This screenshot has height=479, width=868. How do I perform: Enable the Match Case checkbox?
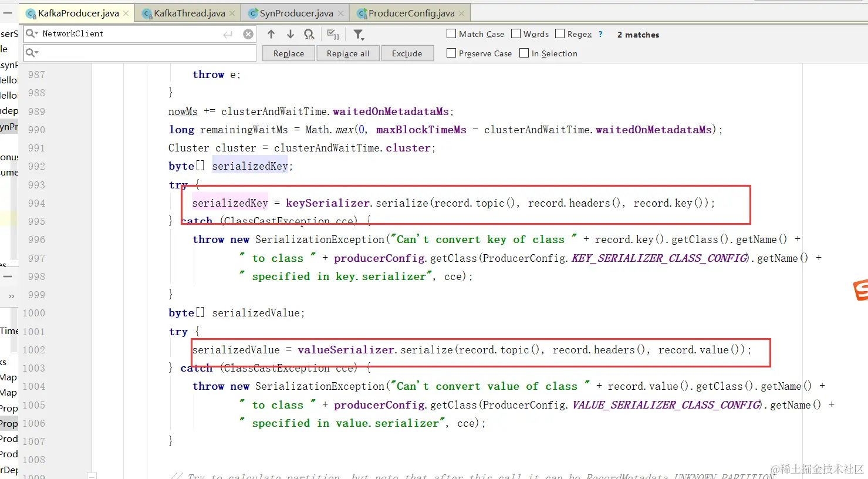(x=451, y=33)
